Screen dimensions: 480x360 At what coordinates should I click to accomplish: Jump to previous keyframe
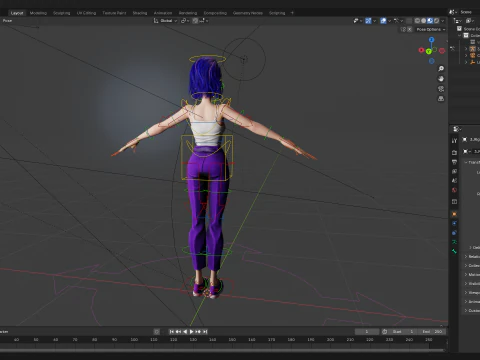(178, 332)
